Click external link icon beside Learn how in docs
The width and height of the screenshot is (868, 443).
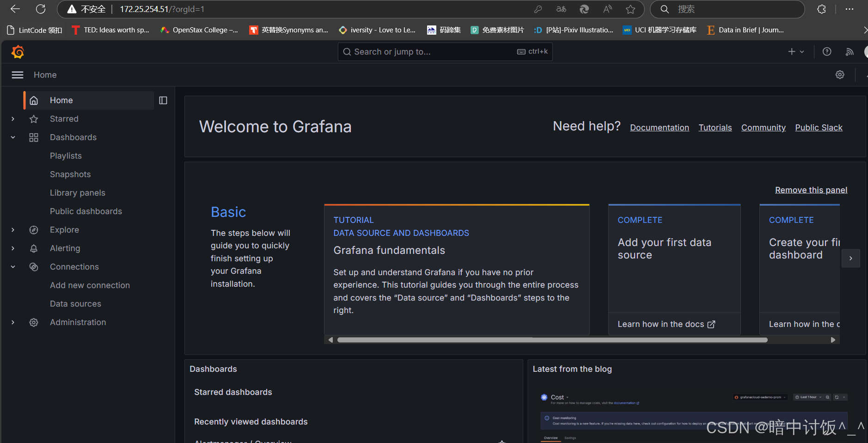[x=711, y=325]
